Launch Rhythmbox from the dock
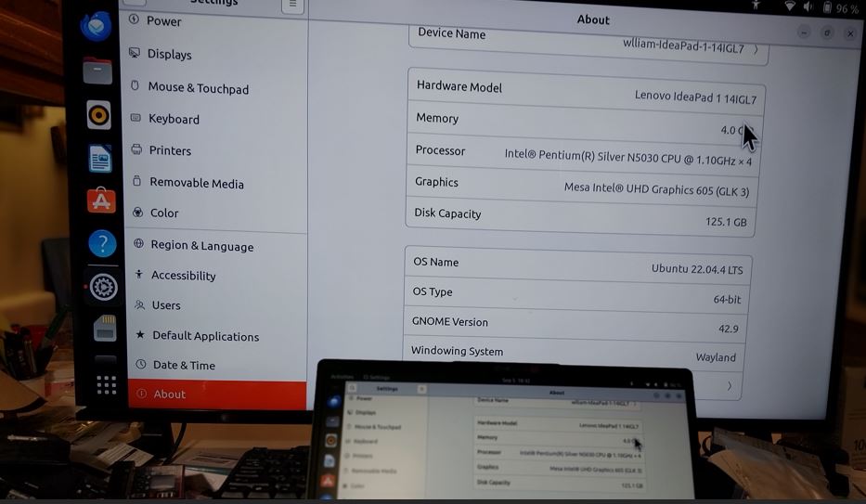 99,115
